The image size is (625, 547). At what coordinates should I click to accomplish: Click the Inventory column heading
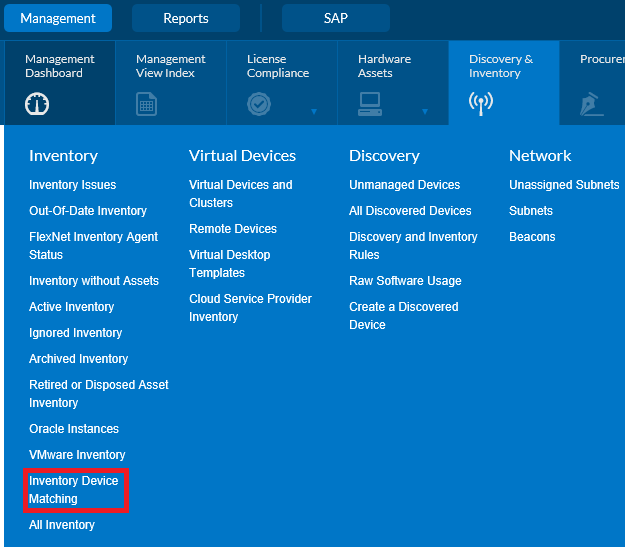[63, 155]
